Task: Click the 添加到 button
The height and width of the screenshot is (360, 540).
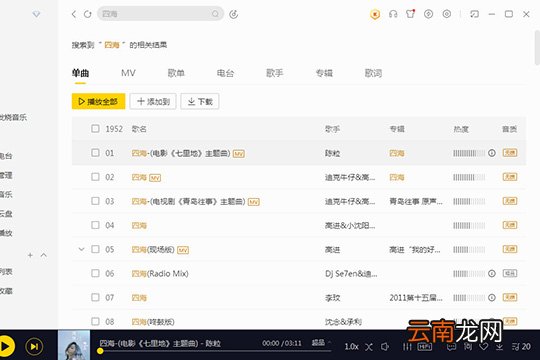Action: 153,101
